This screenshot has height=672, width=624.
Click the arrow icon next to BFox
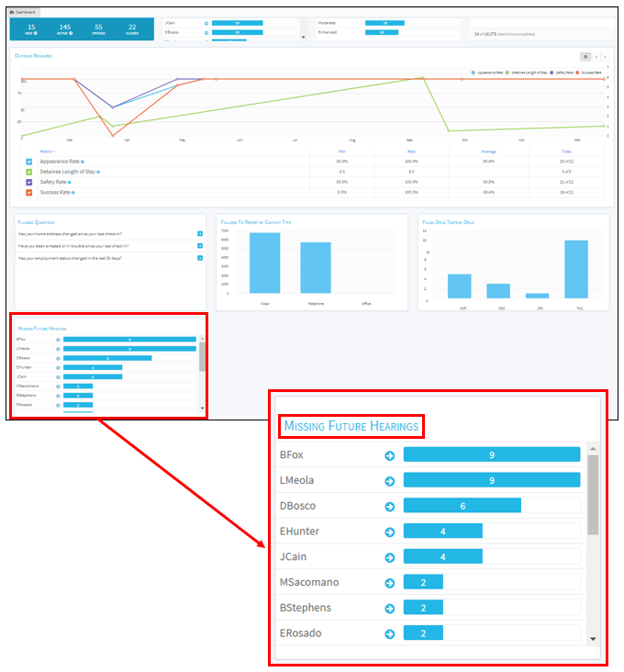tap(389, 454)
